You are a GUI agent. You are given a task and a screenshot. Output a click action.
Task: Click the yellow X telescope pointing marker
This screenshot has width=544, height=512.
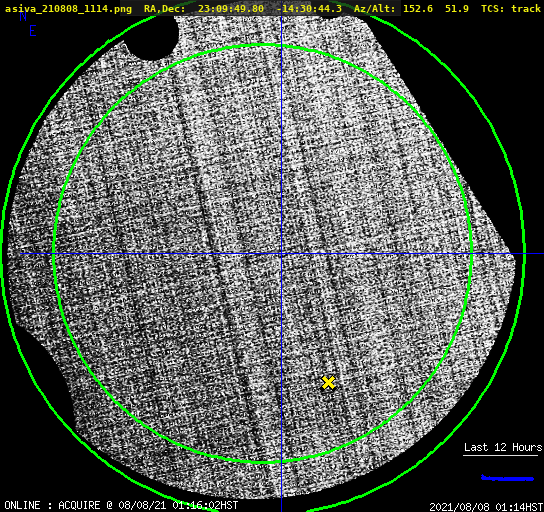pyautogui.click(x=328, y=383)
